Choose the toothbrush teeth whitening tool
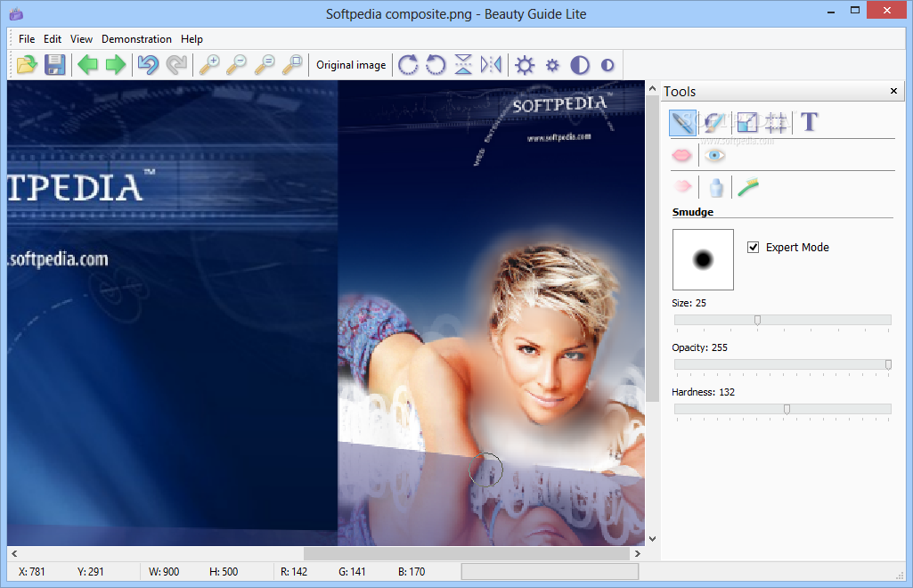913x588 pixels. (748, 187)
